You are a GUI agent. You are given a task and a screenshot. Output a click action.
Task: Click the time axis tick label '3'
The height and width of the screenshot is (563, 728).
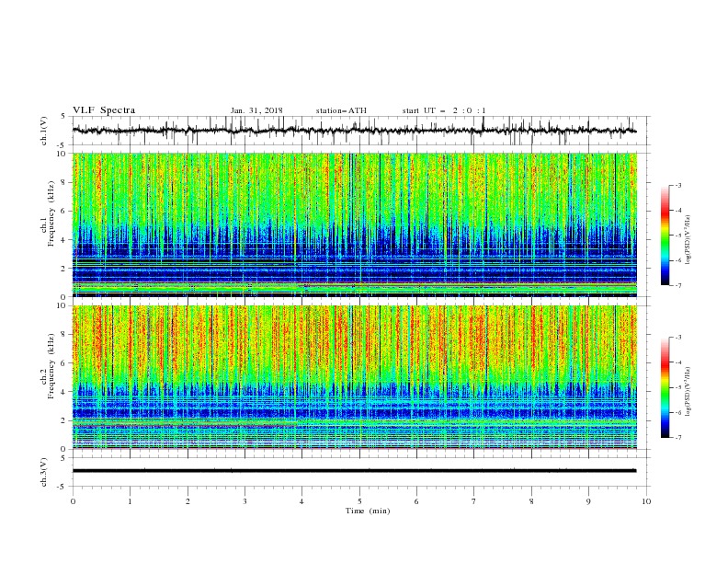245,501
